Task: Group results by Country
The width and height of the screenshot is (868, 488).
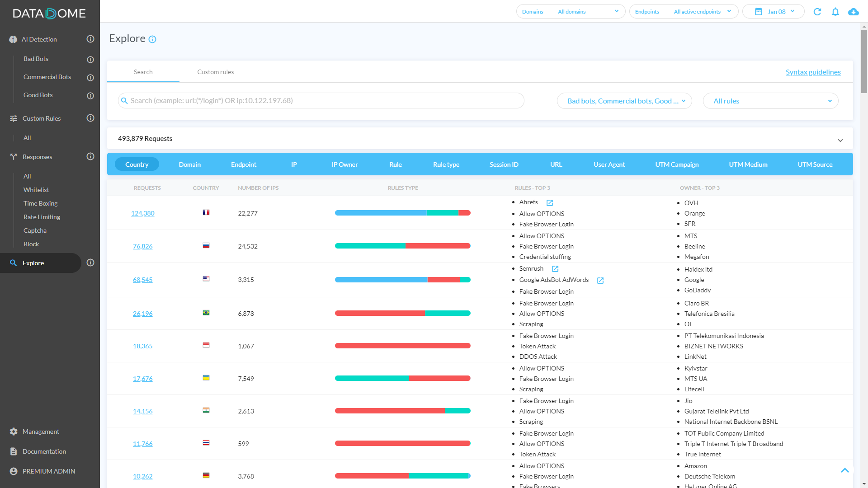Action: [x=137, y=164]
